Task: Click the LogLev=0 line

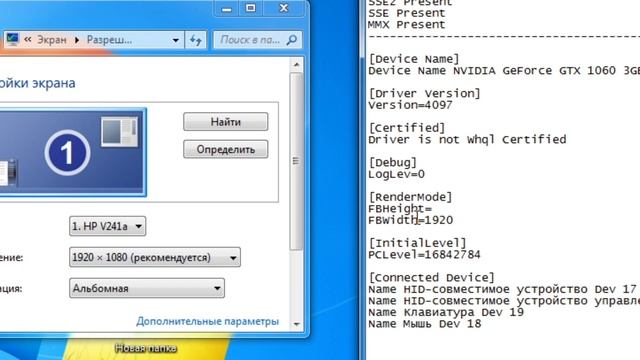Action: click(x=396, y=174)
